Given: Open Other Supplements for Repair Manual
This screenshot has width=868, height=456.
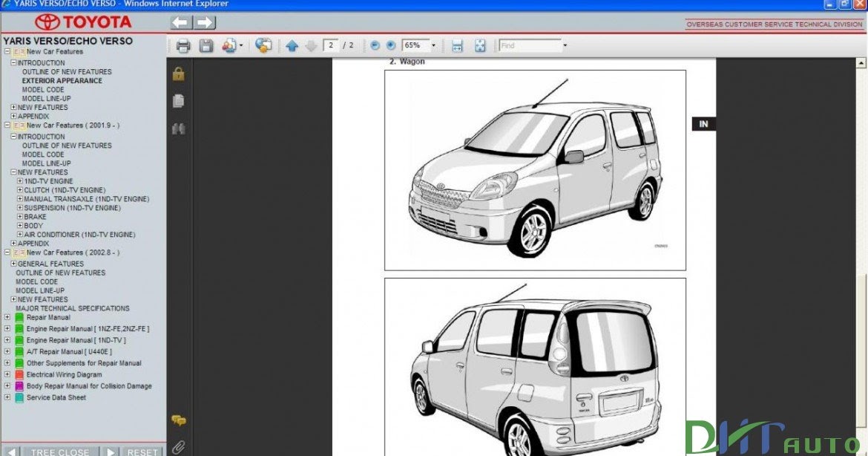Looking at the screenshot, I should coord(84,363).
